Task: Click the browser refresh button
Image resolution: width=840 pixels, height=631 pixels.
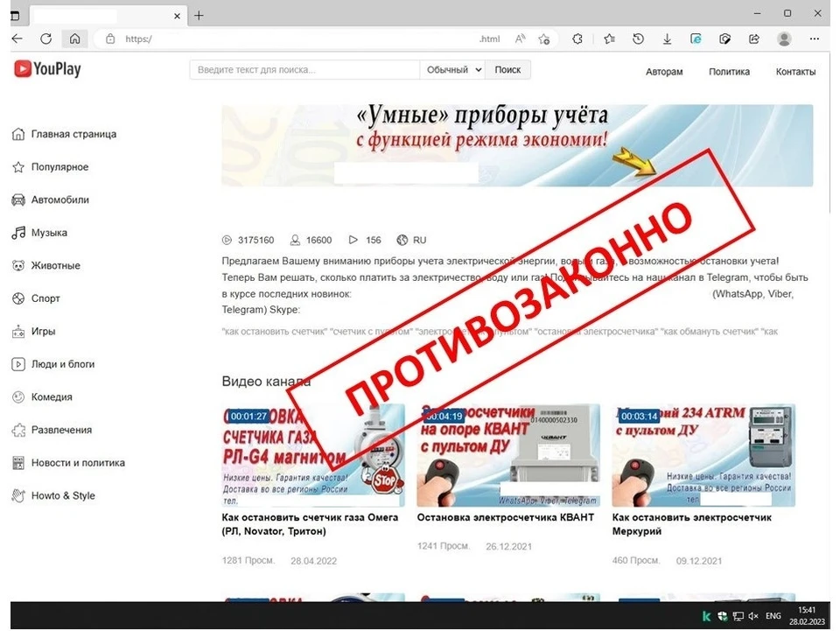Action: coord(45,39)
